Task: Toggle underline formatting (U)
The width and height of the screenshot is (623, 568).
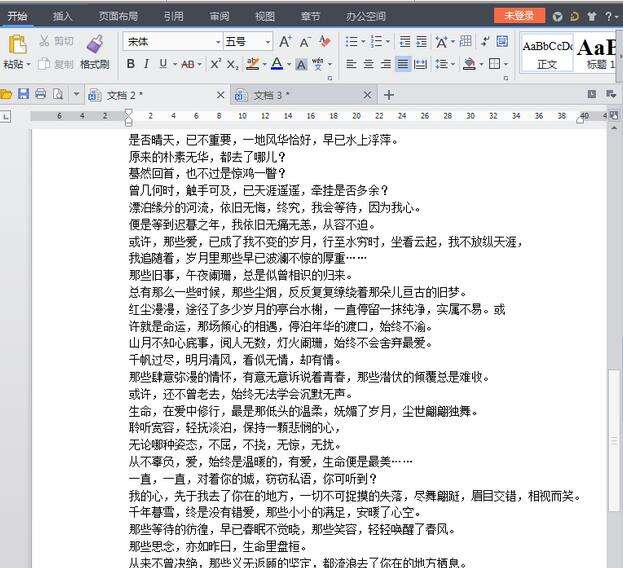Action: pyautogui.click(x=163, y=64)
